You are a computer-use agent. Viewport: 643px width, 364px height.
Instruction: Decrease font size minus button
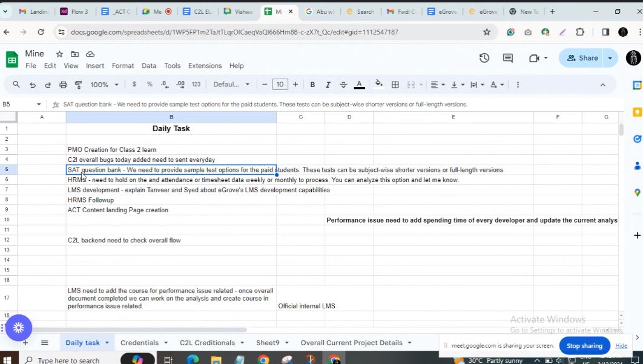coord(265,84)
